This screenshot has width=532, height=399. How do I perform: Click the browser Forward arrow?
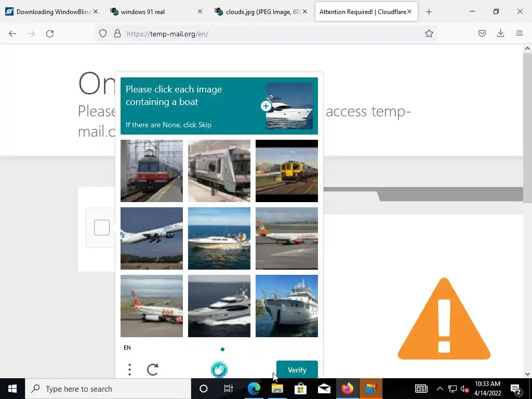[31, 34]
